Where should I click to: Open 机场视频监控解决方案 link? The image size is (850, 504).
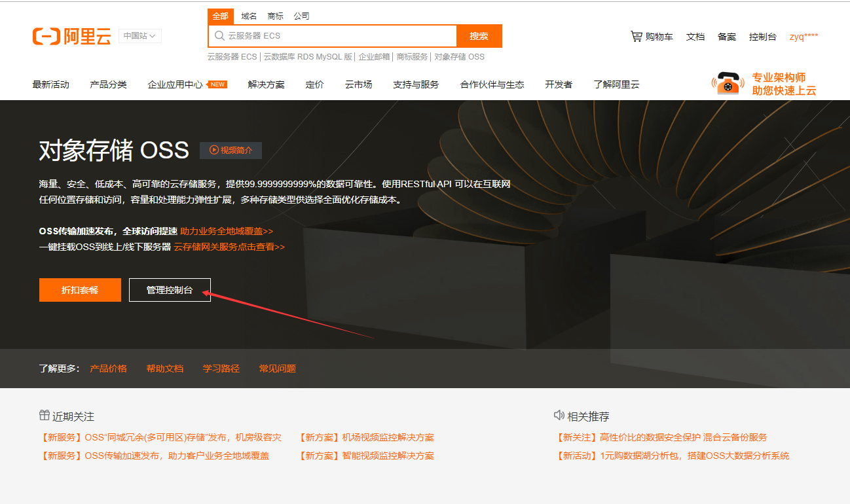pos(365,437)
